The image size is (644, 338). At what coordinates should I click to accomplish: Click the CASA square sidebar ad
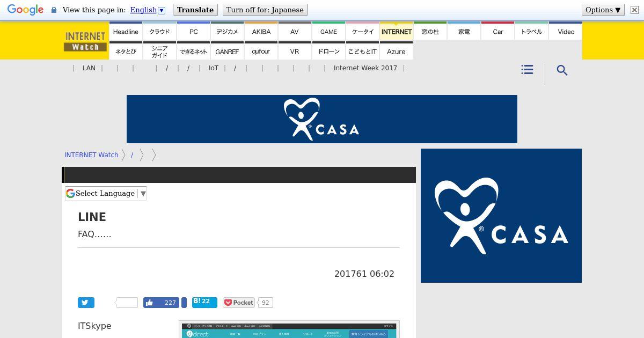click(x=501, y=216)
